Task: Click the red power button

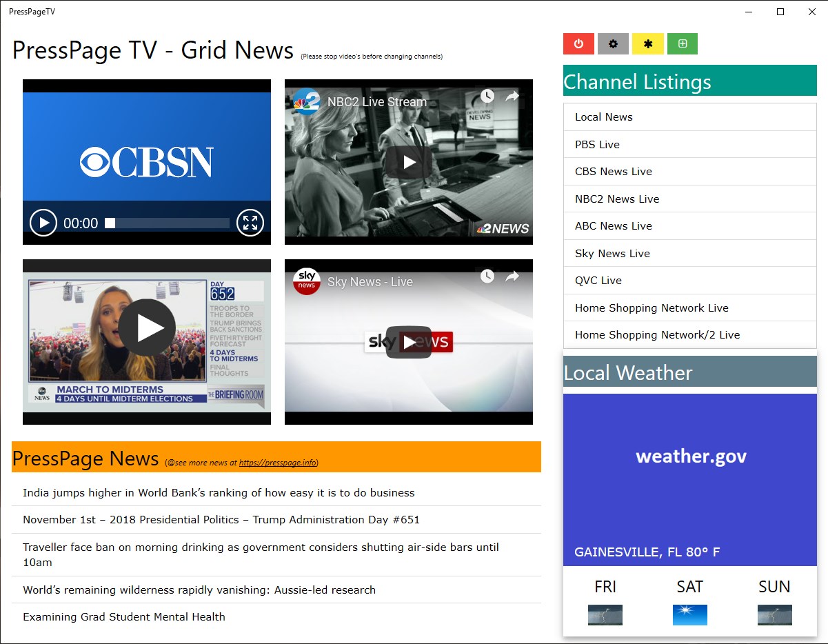Action: coord(578,43)
